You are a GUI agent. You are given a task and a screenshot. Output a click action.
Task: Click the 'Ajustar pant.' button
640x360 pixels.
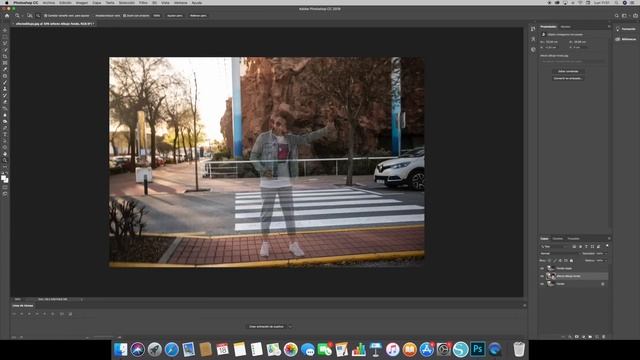[x=175, y=16]
